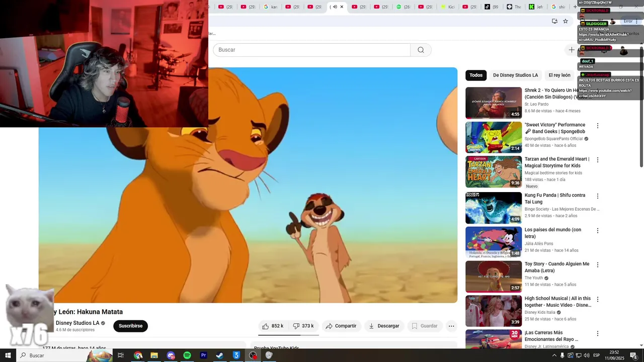Open SpongeBob SquarePants Official channel link
Viewport: 644px width, 362px height.
click(x=553, y=139)
